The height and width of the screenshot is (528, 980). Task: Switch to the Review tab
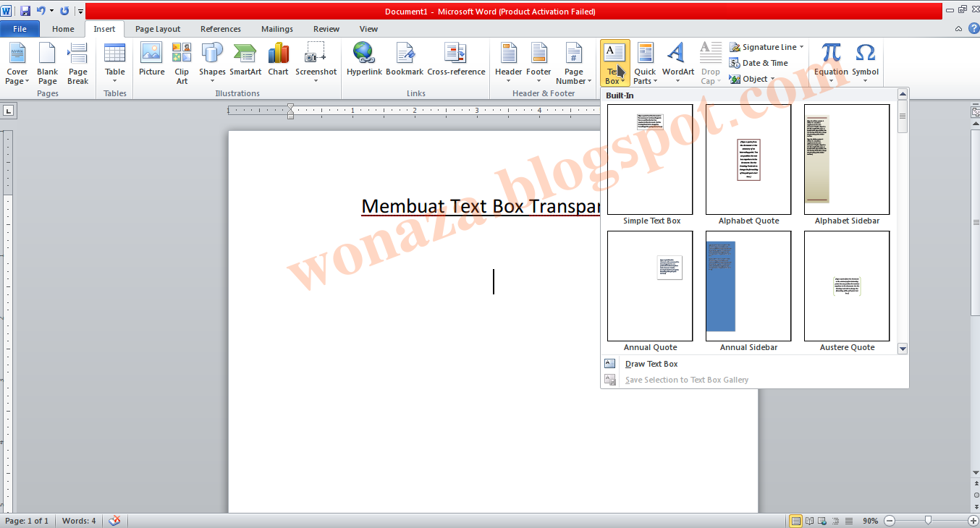pyautogui.click(x=326, y=29)
